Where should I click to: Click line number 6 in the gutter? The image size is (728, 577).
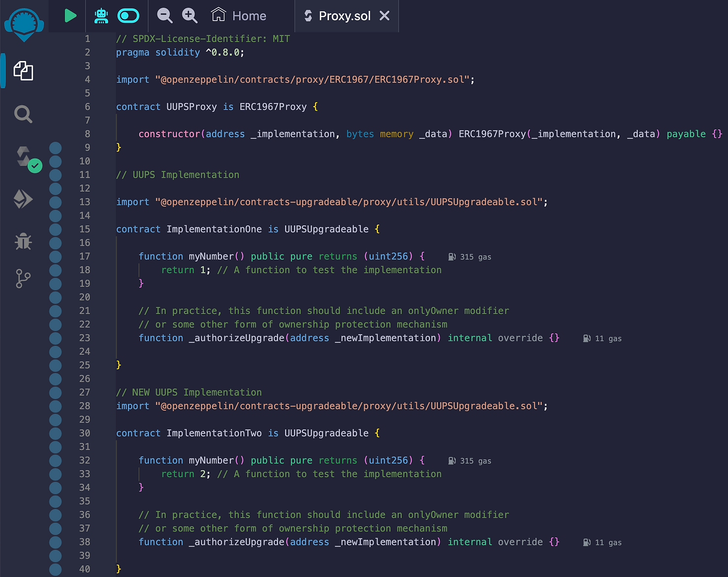point(88,107)
